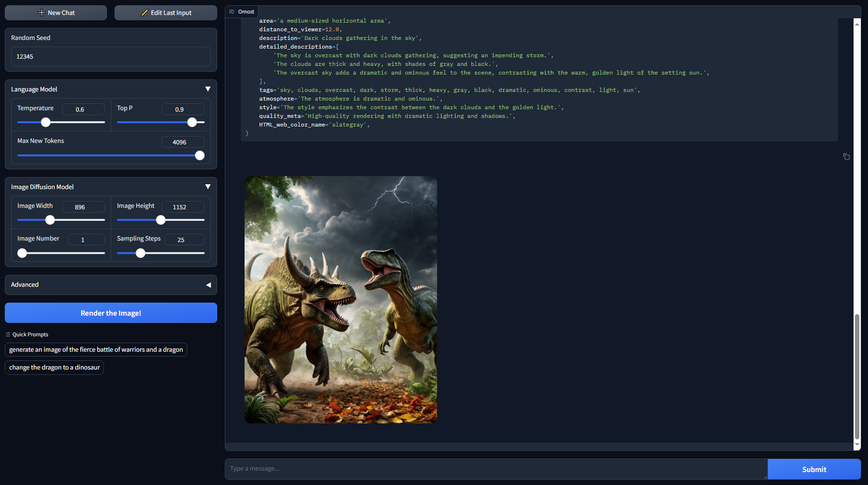Click the Image Width number box
The width and height of the screenshot is (868, 485).
[x=83, y=207]
